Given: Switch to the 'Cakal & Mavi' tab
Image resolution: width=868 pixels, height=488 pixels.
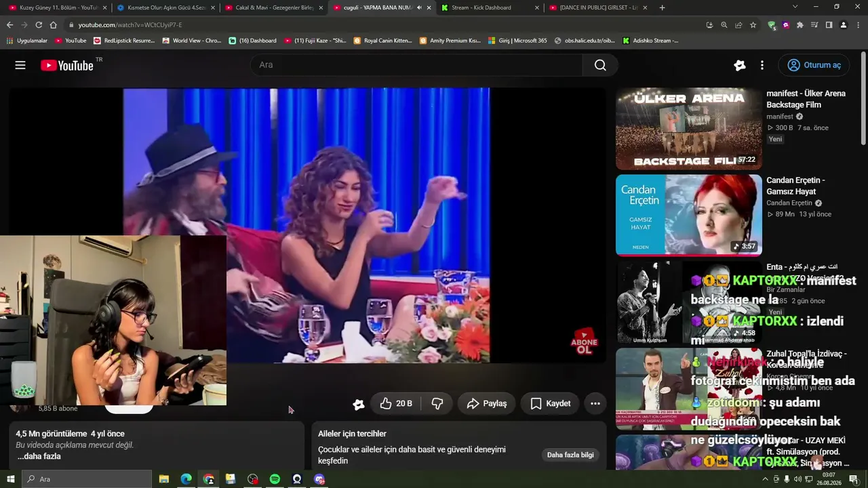Looking at the screenshot, I should (273, 7).
